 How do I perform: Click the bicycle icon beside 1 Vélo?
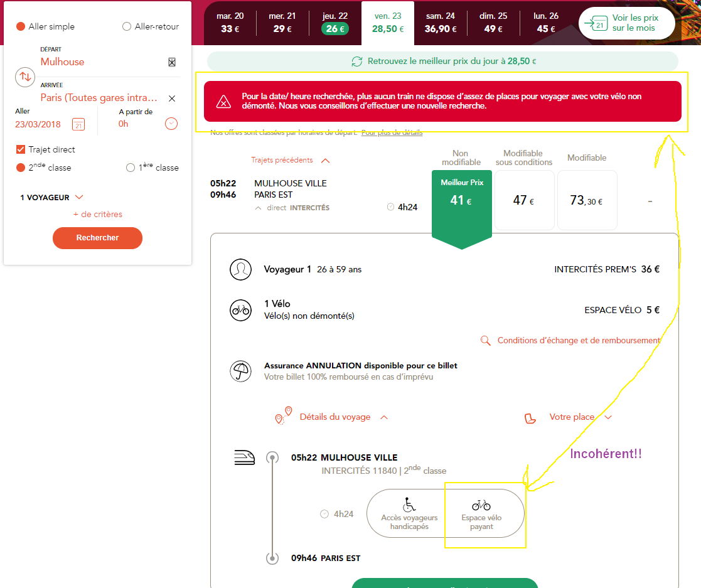pyautogui.click(x=240, y=310)
